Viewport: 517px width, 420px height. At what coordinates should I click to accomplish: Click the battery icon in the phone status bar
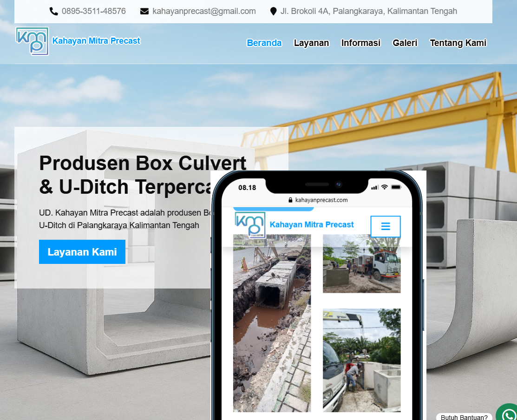(396, 187)
